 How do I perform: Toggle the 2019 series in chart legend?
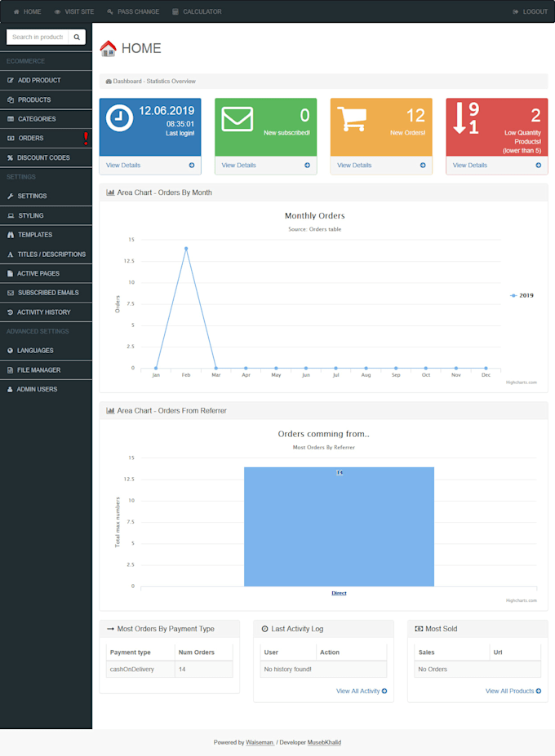522,295
